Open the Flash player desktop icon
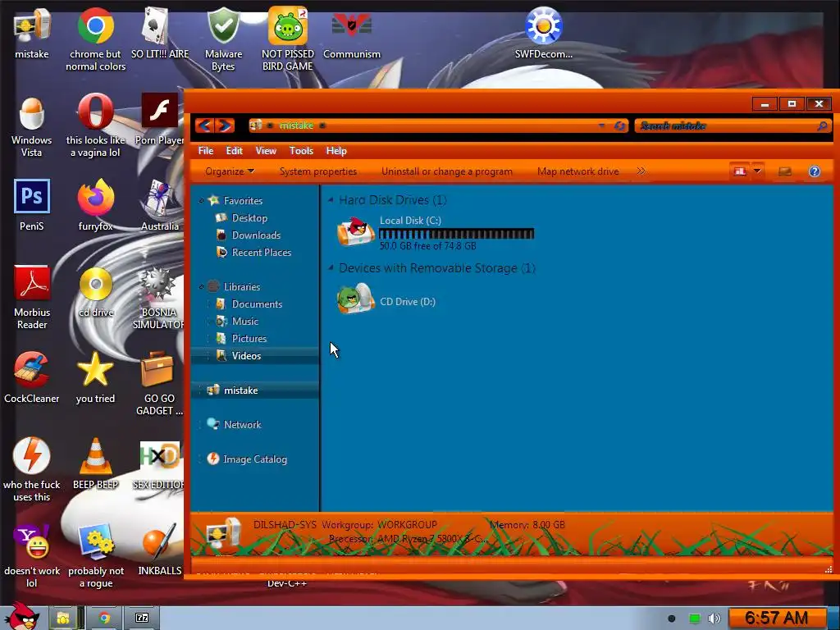Screen dimensions: 840x630 tap(160, 111)
